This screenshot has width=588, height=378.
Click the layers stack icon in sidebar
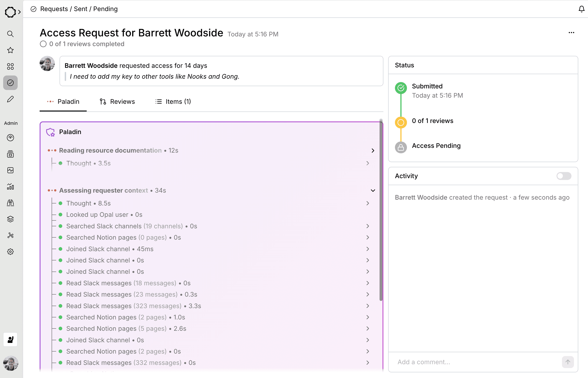point(10,219)
